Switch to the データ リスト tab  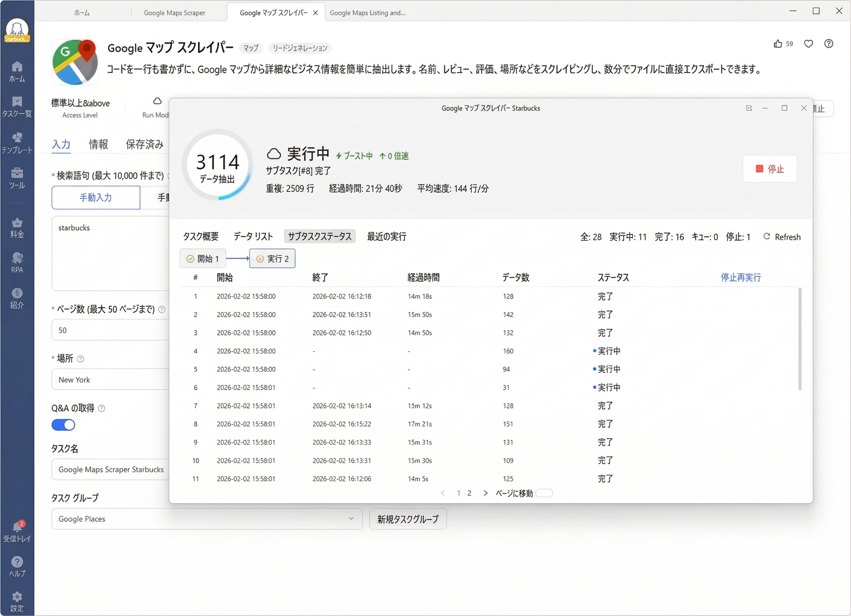(252, 236)
